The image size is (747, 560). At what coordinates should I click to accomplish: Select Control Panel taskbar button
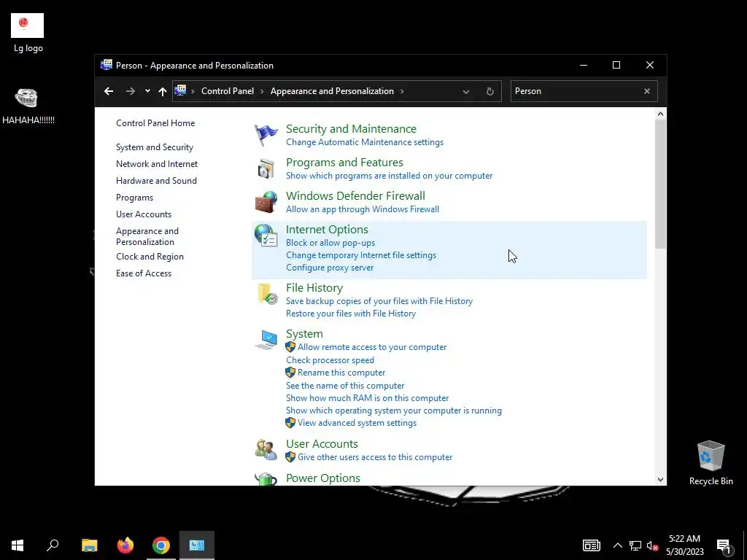pos(197,545)
